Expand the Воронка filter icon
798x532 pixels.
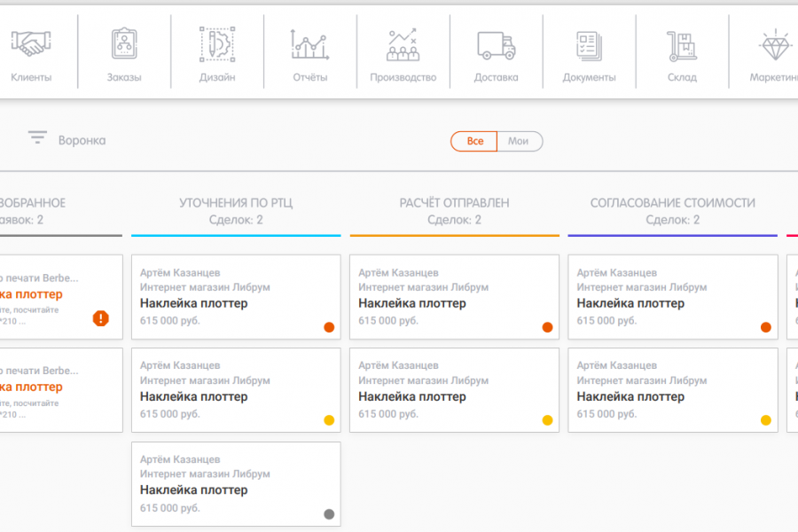tap(37, 137)
